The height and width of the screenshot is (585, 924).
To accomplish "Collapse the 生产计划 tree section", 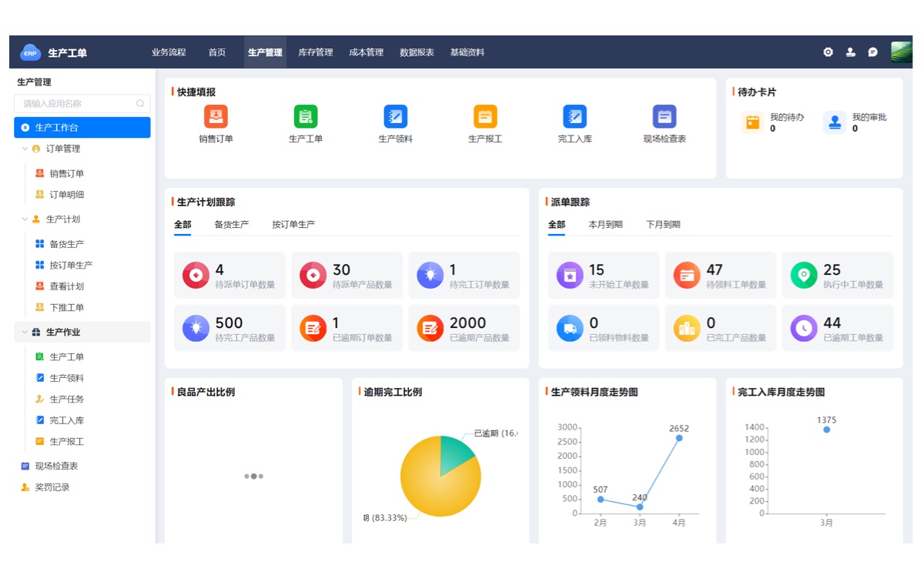I will click(x=25, y=219).
